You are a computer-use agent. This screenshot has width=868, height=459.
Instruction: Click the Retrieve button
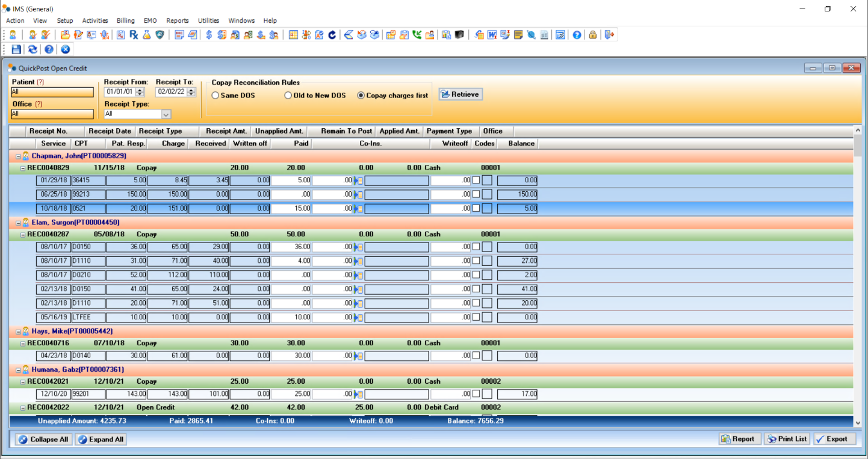[460, 94]
